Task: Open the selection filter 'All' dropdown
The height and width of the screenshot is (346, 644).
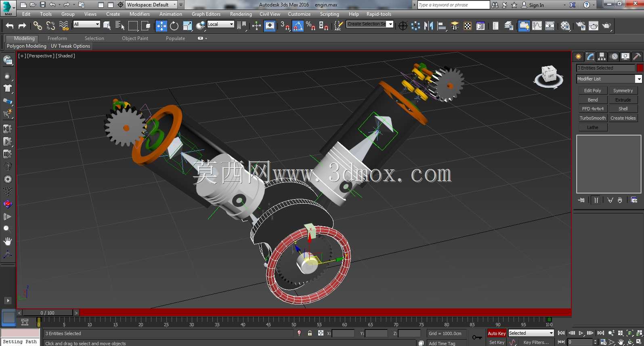Action: tap(86, 24)
